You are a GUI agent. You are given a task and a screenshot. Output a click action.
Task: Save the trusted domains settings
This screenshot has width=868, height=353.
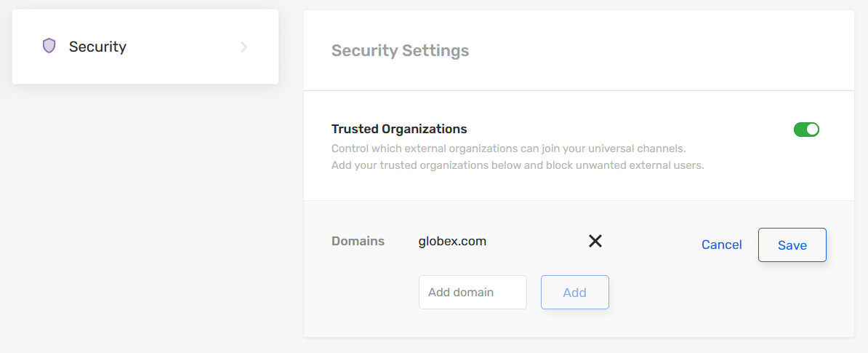[792, 245]
